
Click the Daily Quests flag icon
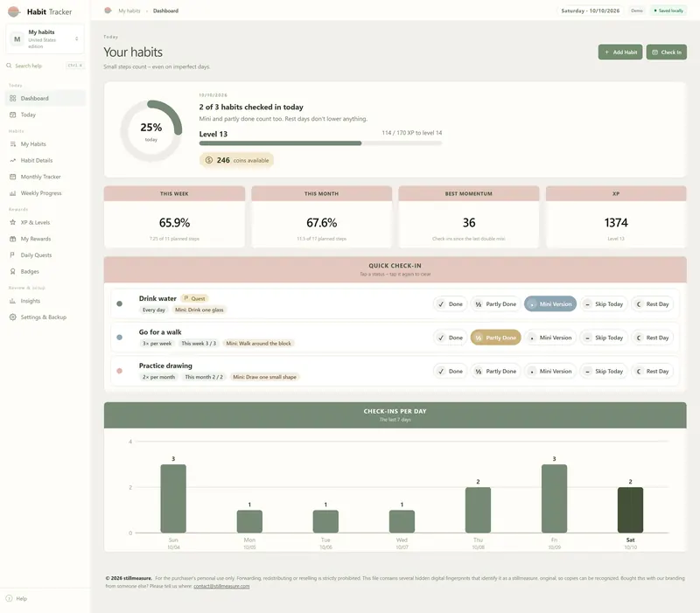pos(12,255)
